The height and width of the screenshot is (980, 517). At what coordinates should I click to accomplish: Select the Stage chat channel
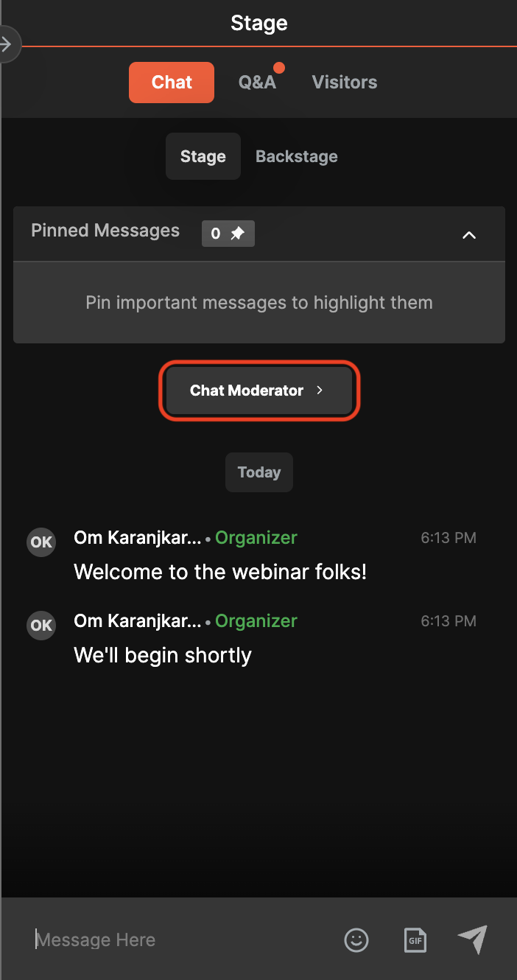click(203, 156)
